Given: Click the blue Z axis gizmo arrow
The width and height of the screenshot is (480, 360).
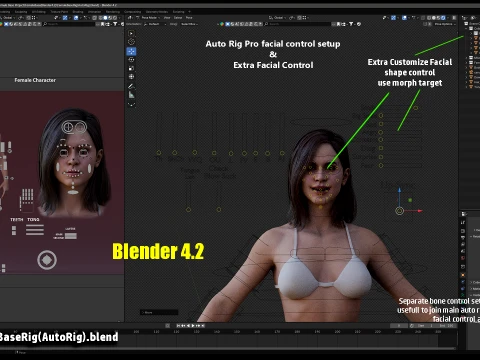Looking at the screenshot, I should click(x=399, y=190).
